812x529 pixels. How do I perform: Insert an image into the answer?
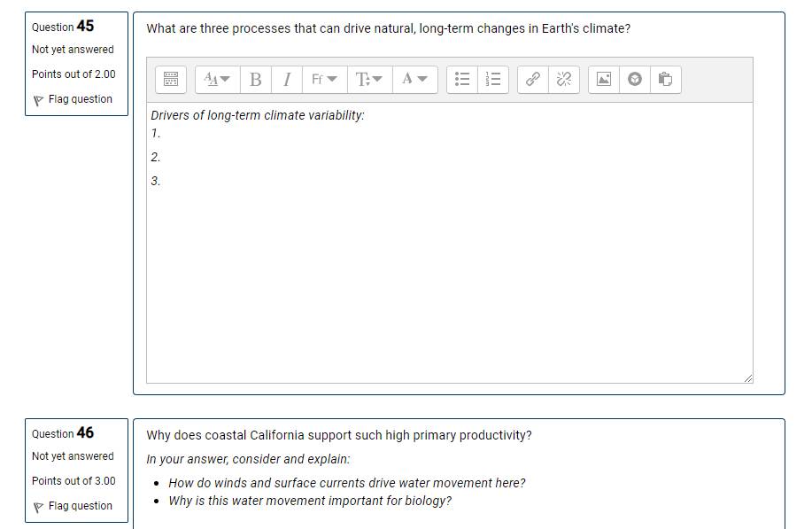[x=604, y=79]
